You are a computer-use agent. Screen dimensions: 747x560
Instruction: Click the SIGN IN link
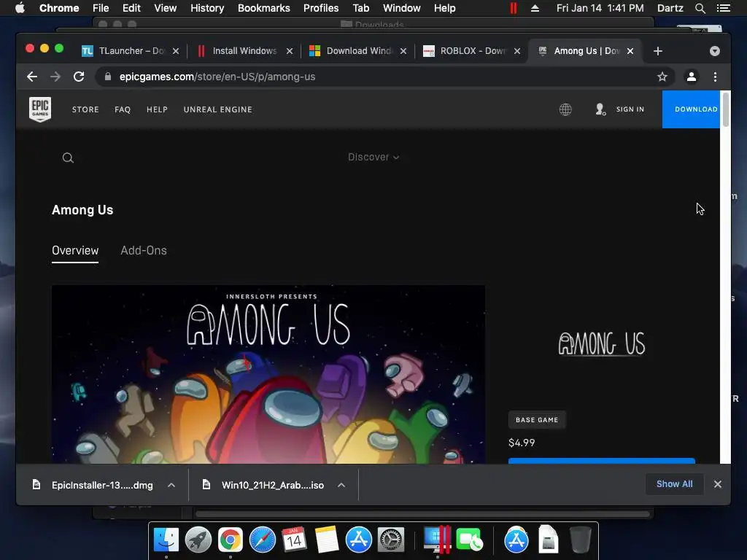[x=630, y=109]
